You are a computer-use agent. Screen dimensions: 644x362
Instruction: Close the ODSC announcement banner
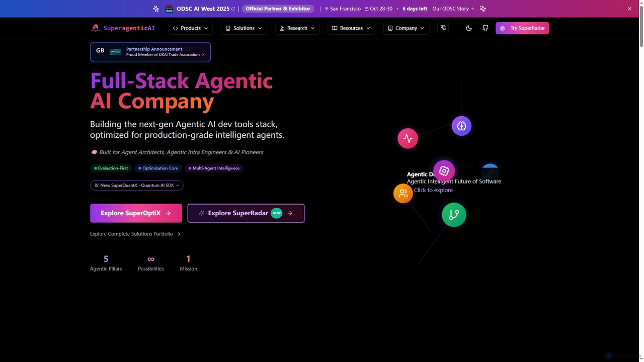(x=629, y=9)
